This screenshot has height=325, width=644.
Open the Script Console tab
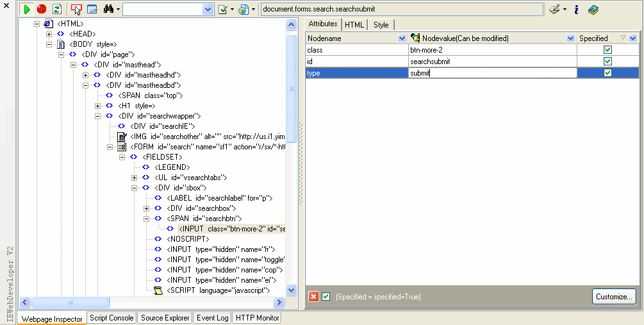[x=111, y=318]
